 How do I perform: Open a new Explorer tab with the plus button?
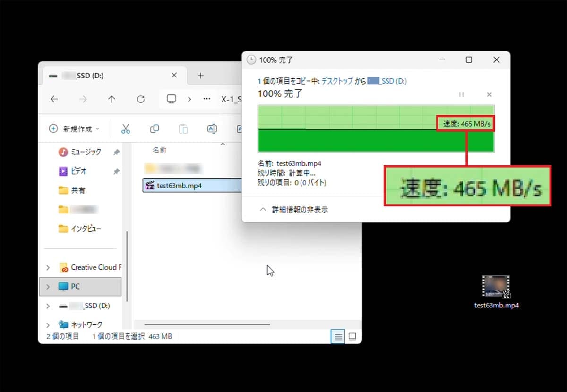(201, 76)
